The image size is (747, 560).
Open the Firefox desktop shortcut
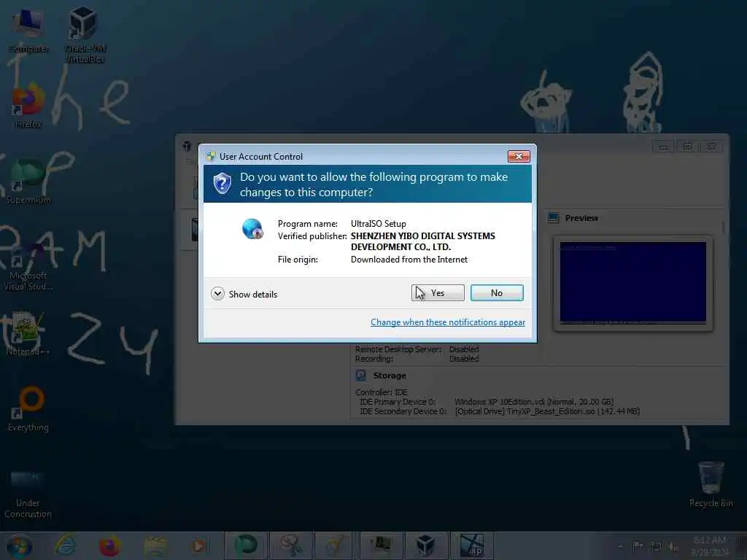tap(28, 106)
